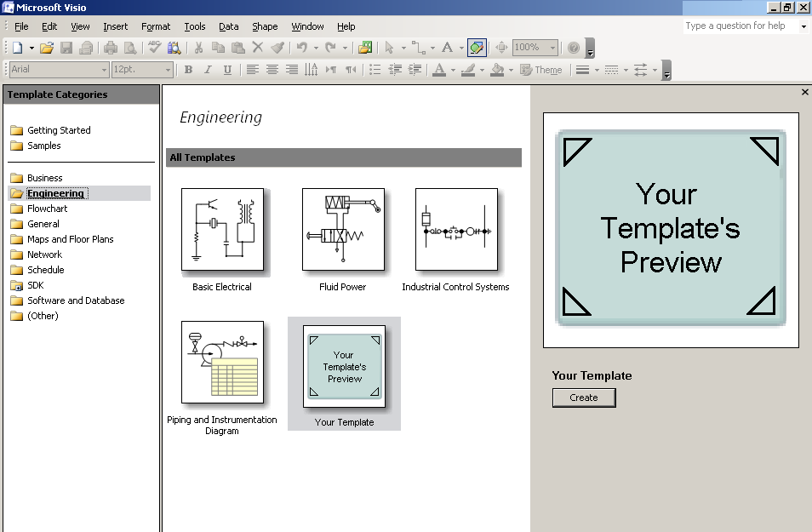812x532 pixels.
Task: Select the Basic Electrical template thumbnail
Action: point(222,230)
